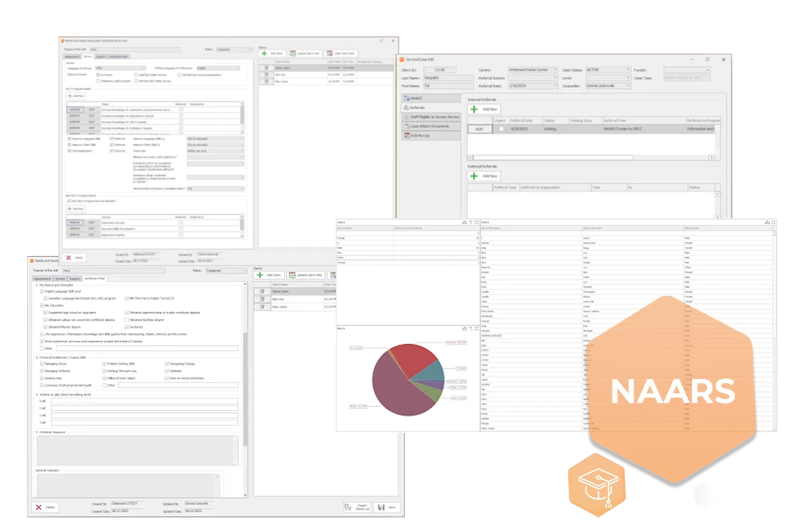Click the Save floppy disk button
Image resolution: width=798 pixels, height=532 pixels.
tap(387, 507)
